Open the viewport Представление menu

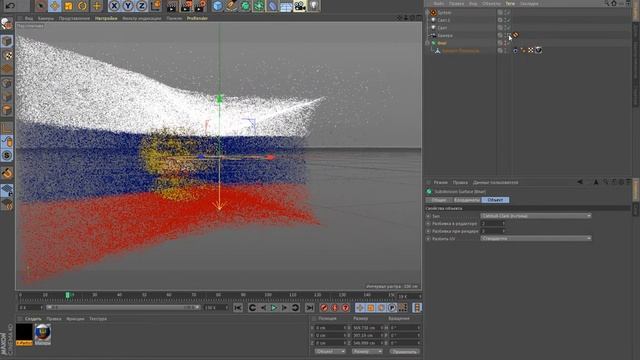pyautogui.click(x=74, y=18)
